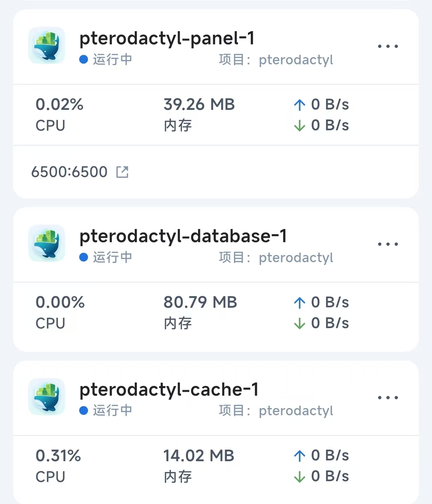432x504 pixels.
Task: Open the 6500:6500 port mapping link
Action: (x=70, y=172)
